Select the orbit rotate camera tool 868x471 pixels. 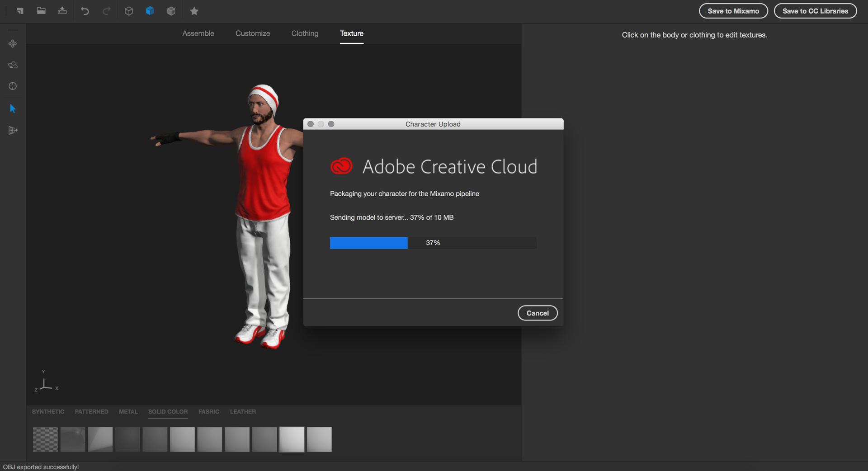13,65
